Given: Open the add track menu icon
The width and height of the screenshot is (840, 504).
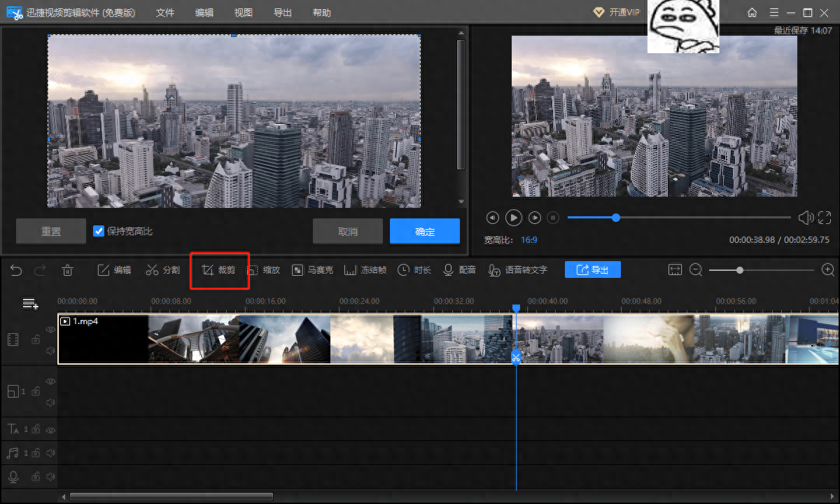Looking at the screenshot, I should (30, 304).
